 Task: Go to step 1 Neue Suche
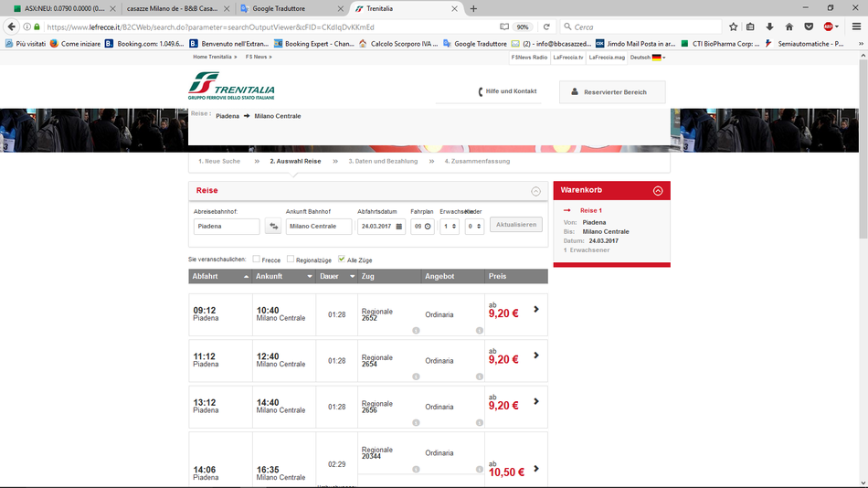(x=219, y=161)
